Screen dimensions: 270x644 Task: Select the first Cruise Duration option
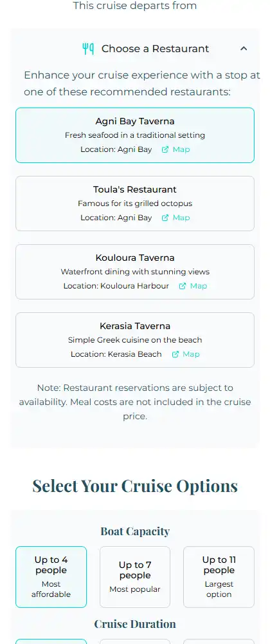point(51,641)
